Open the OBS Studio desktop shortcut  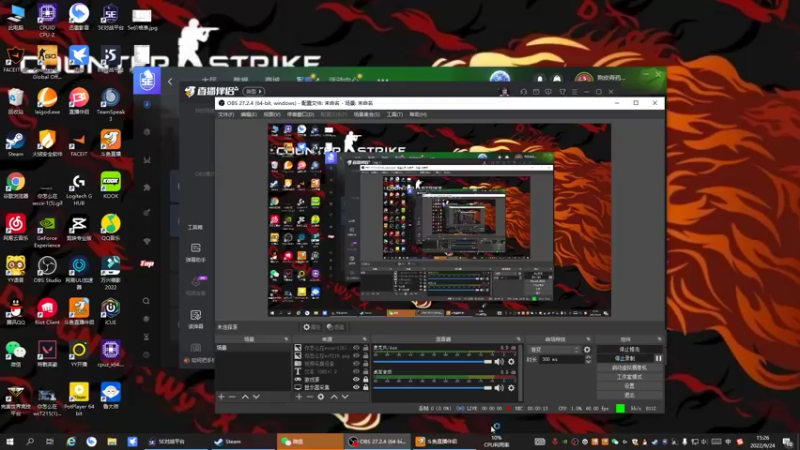pos(47,270)
